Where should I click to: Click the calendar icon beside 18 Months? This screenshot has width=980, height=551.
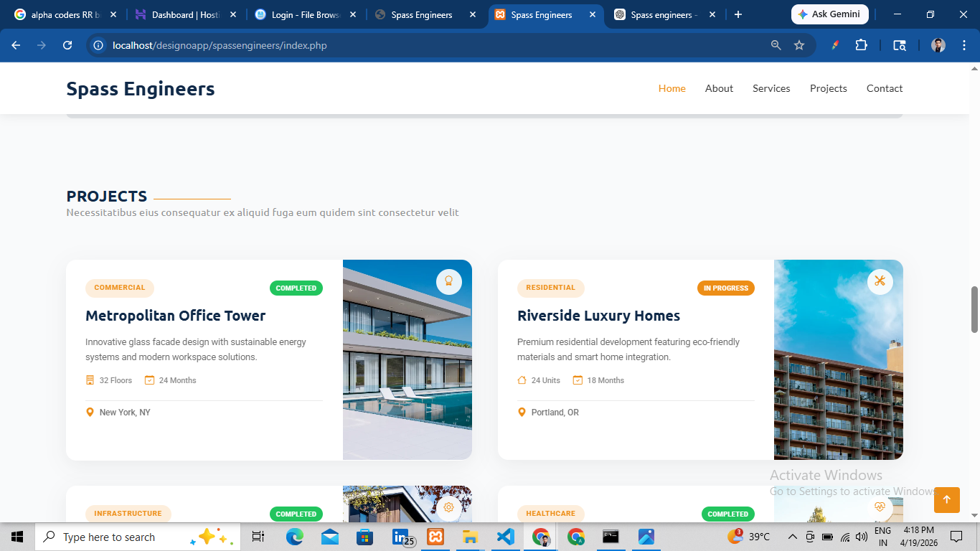(578, 380)
